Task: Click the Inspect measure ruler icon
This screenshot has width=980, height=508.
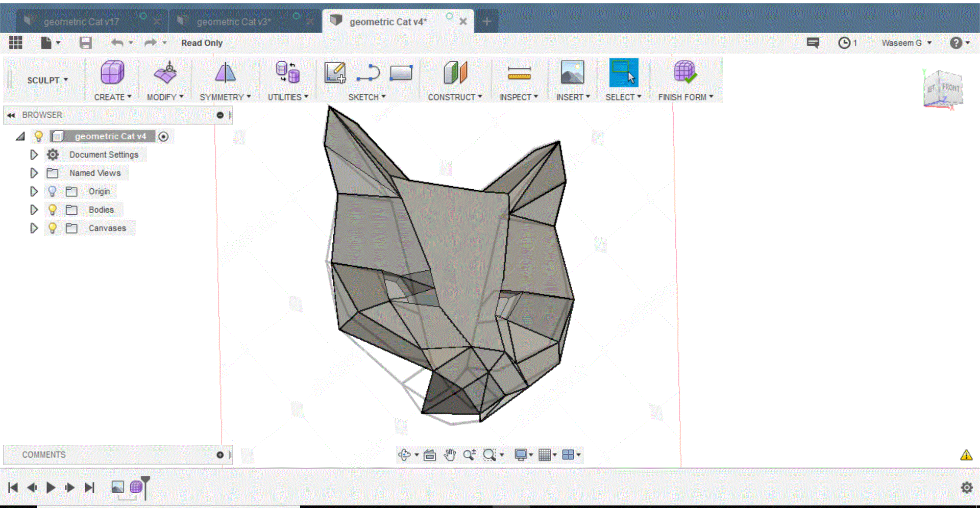Action: (519, 74)
